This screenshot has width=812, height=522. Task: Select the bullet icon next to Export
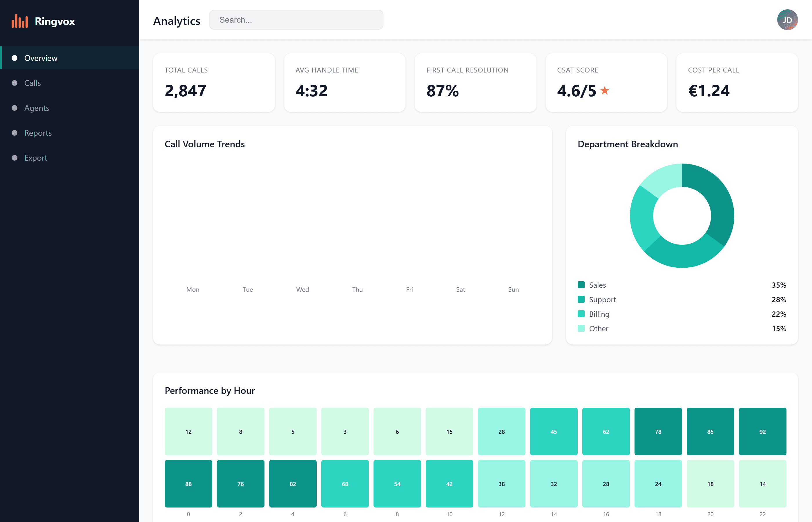(14, 158)
